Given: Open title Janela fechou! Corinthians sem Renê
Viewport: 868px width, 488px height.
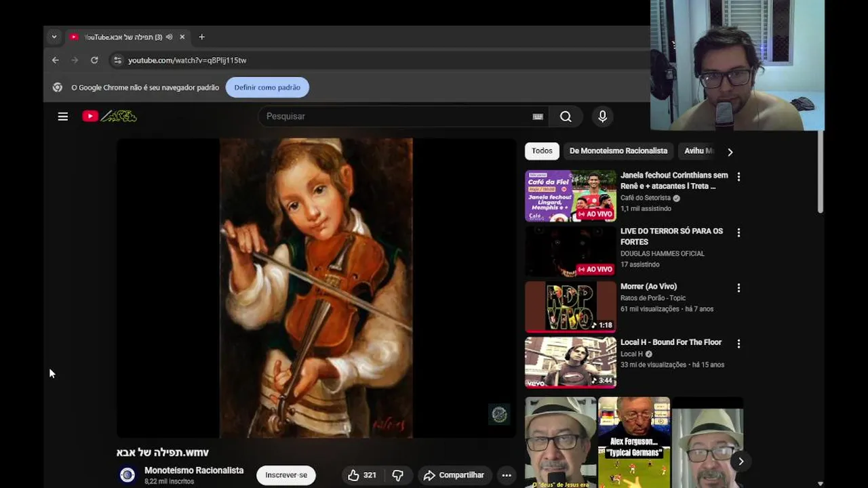Looking at the screenshot, I should (x=674, y=180).
